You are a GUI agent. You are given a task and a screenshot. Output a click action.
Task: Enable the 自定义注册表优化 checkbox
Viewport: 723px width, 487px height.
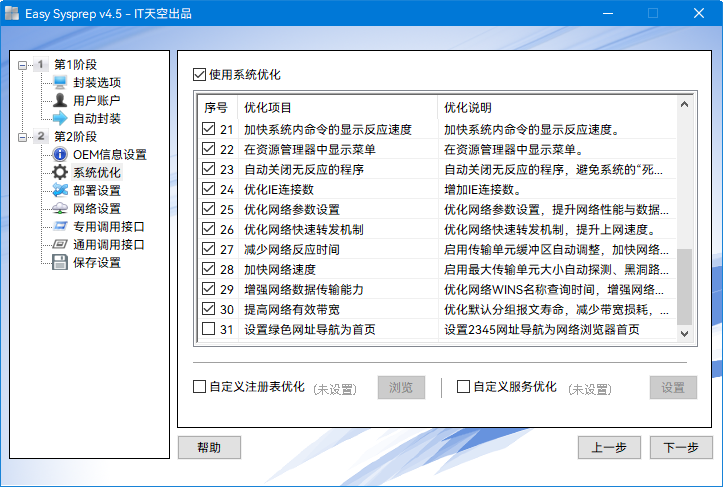199,387
